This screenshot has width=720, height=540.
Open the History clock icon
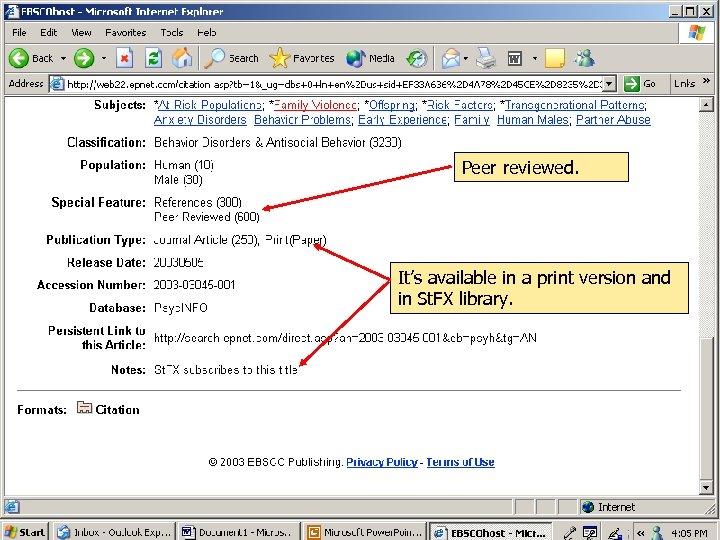416,58
